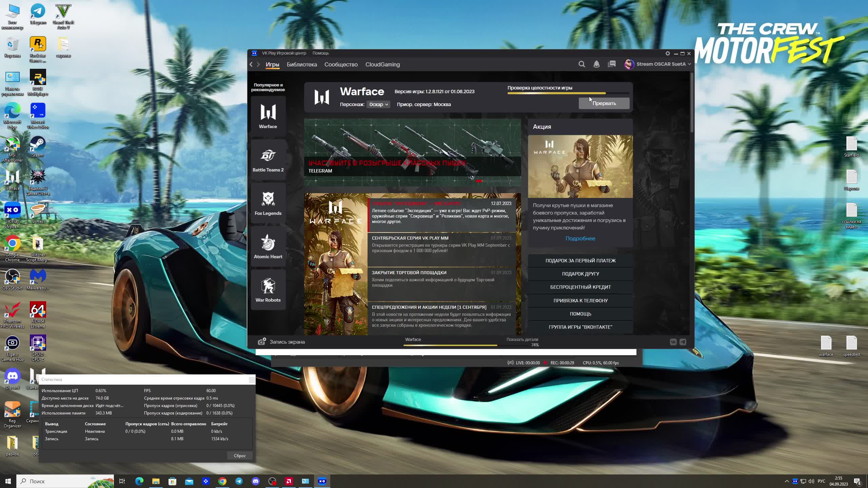
Task: Click the taskbar Поиск search box
Action: 65,481
